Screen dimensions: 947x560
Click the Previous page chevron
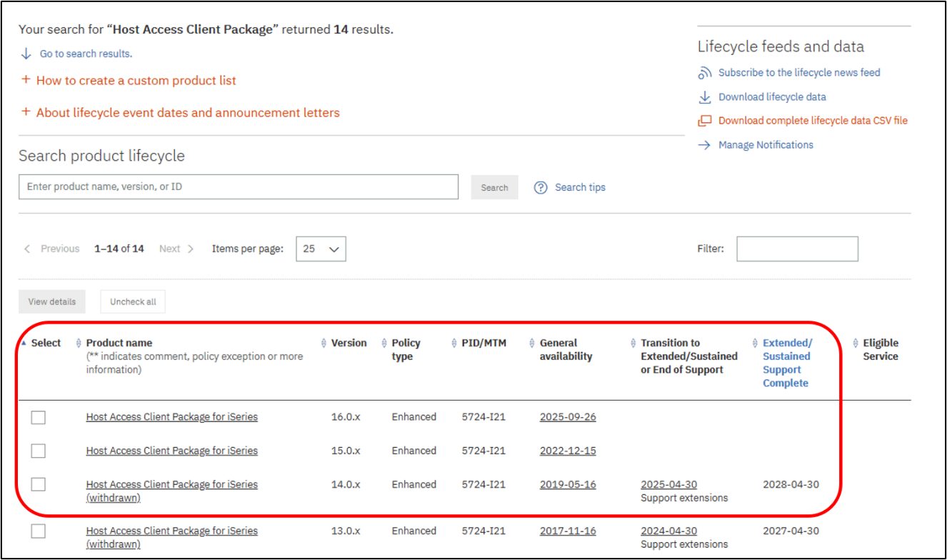tap(27, 249)
